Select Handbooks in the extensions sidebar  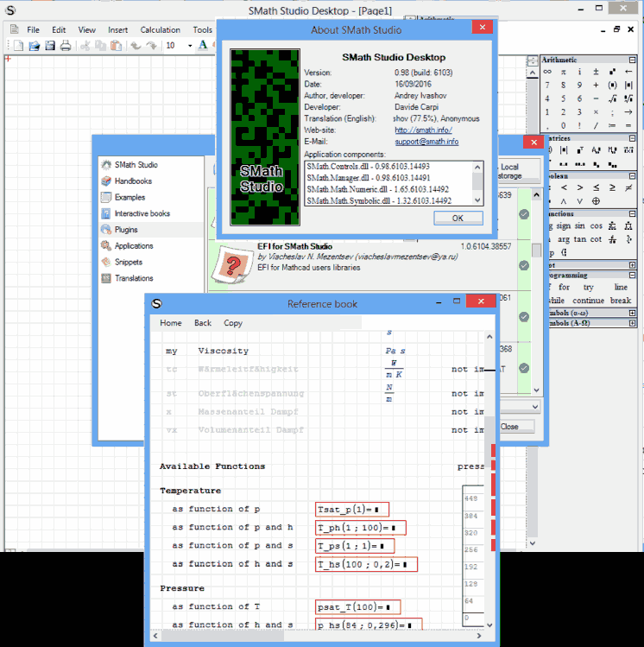(133, 181)
